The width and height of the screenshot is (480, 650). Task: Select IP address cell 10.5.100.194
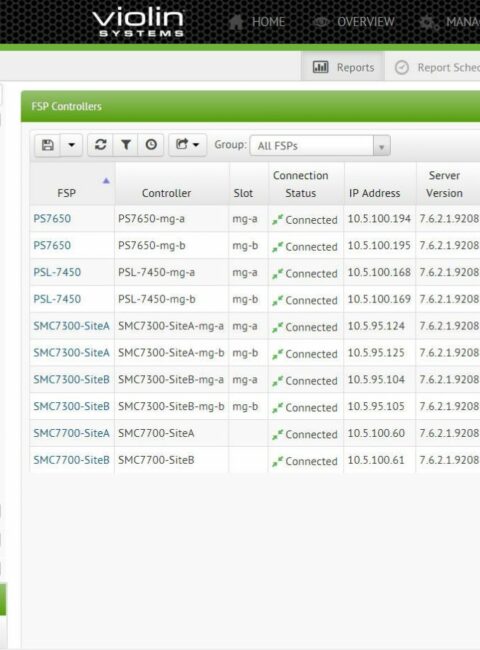pos(379,218)
